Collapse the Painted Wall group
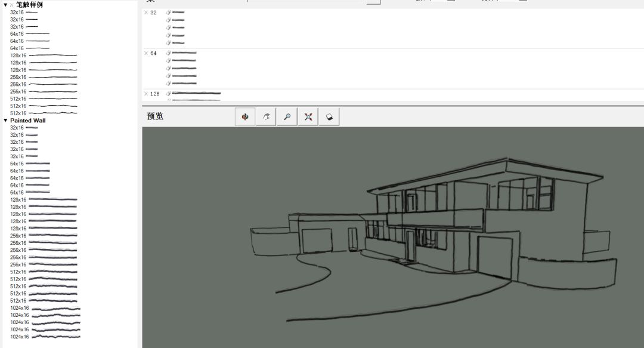Viewport: 644px width, 348px height. tap(5, 121)
